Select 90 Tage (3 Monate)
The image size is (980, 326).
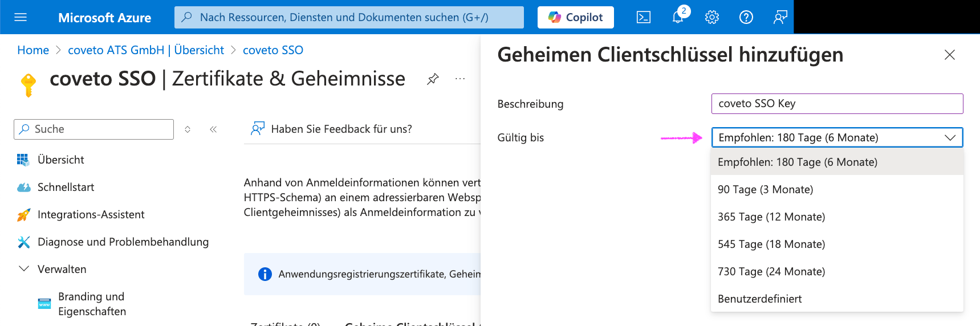coord(837,189)
